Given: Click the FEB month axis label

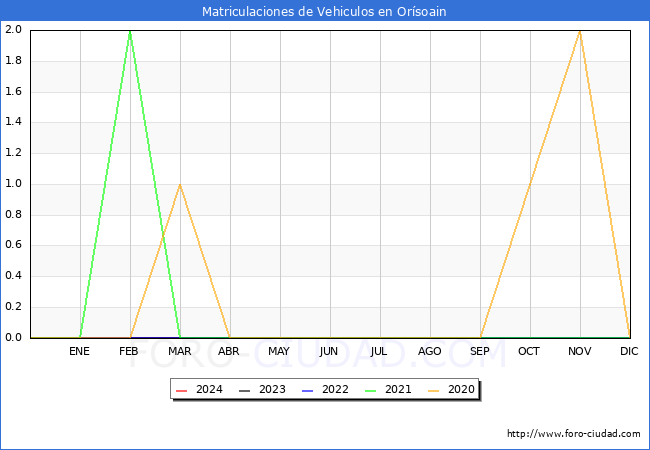Looking at the screenshot, I should [129, 351].
